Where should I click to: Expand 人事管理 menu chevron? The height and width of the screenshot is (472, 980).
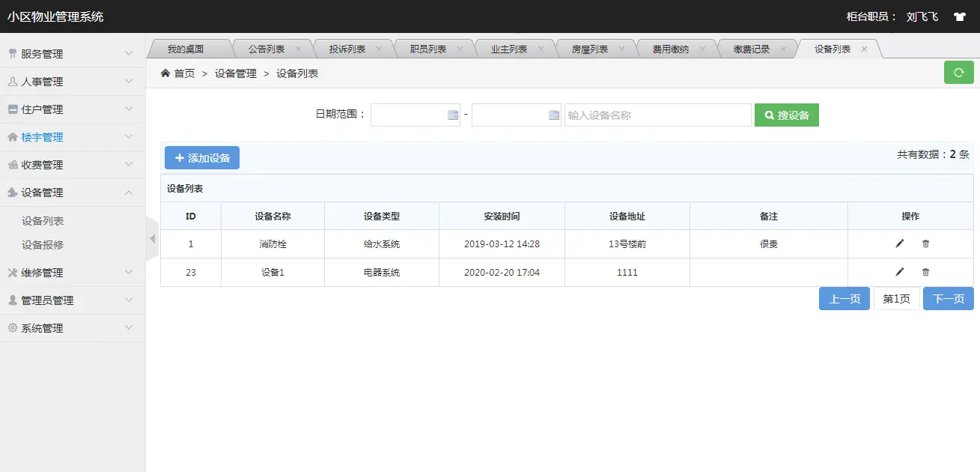pyautogui.click(x=129, y=81)
